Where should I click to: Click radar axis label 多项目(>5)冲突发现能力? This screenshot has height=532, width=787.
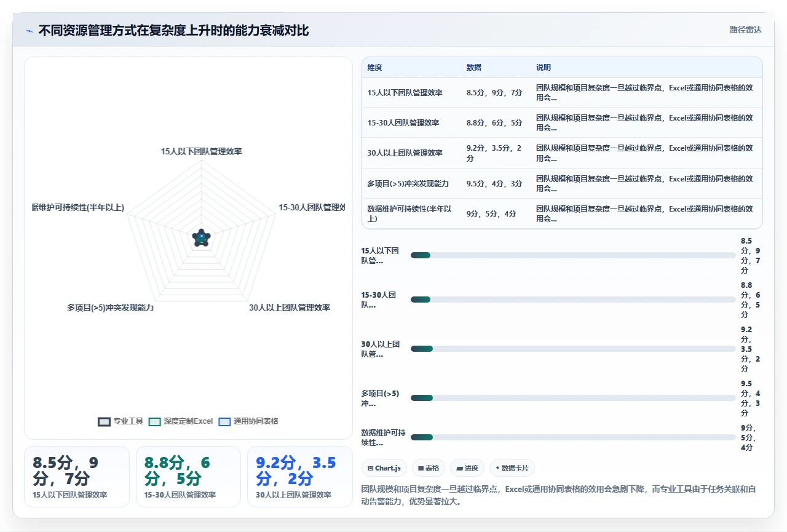coord(111,308)
